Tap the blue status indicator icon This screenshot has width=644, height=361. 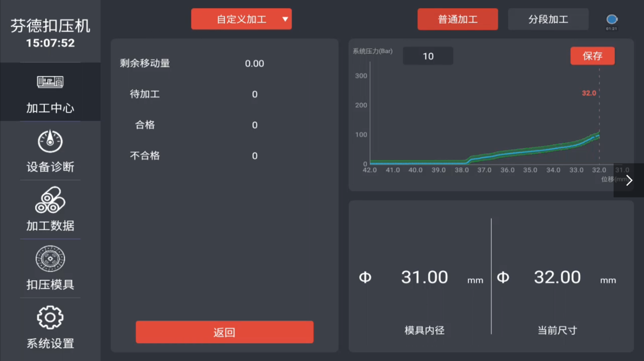click(612, 20)
